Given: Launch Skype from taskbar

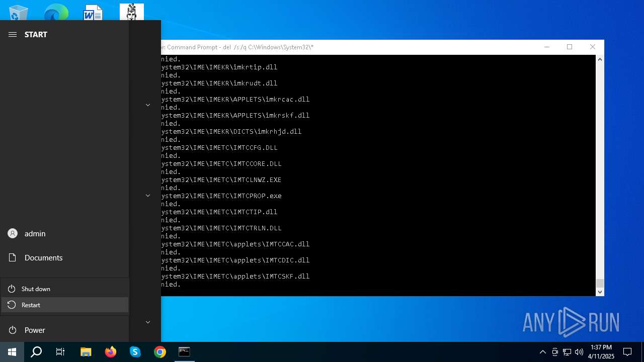Looking at the screenshot, I should 135,352.
